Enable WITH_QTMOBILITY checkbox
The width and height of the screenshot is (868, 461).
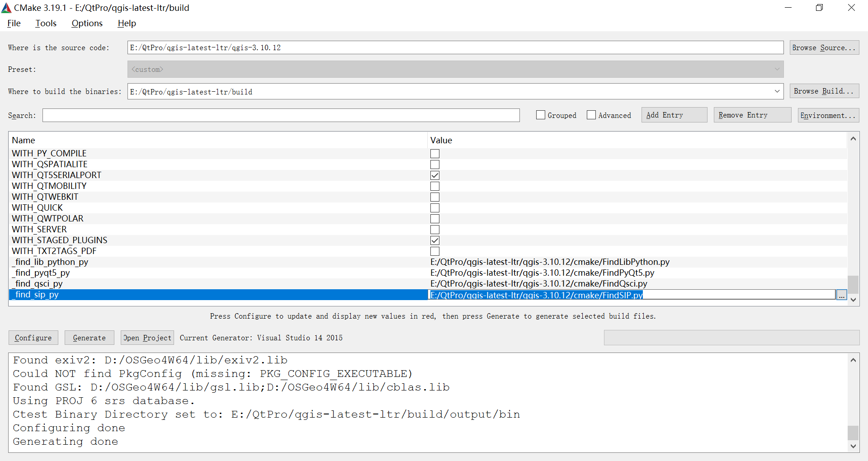(435, 186)
